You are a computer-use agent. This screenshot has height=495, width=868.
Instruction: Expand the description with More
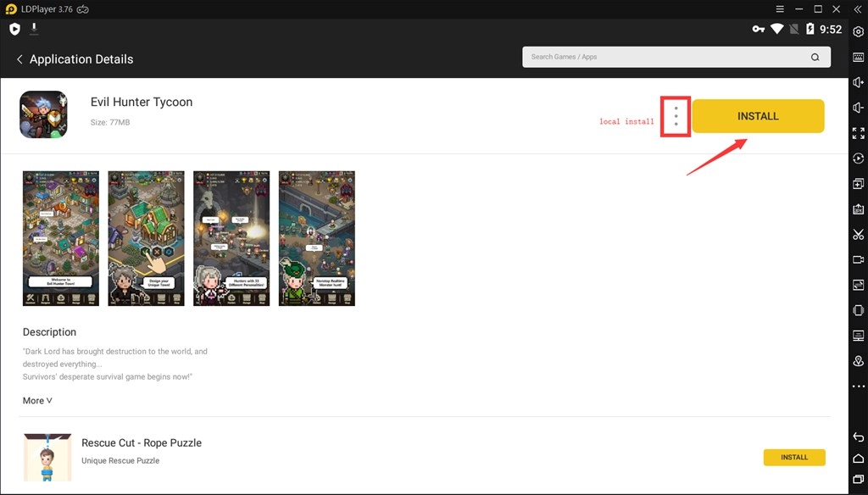[37, 400]
